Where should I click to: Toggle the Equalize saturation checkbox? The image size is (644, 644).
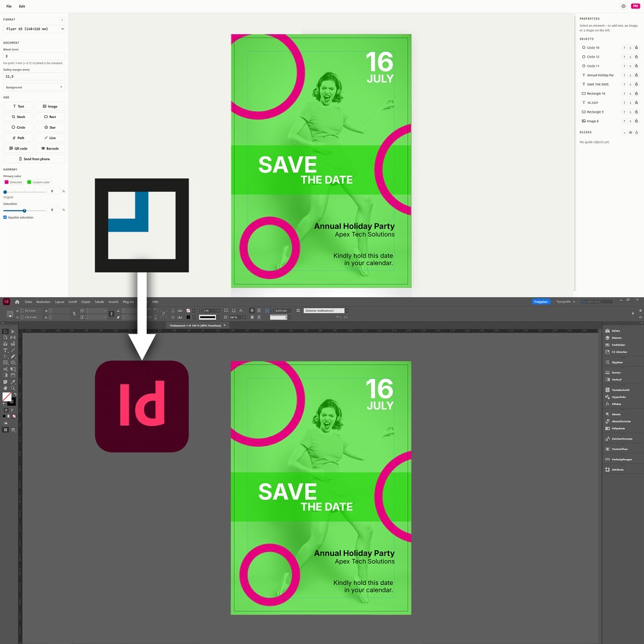(x=5, y=217)
